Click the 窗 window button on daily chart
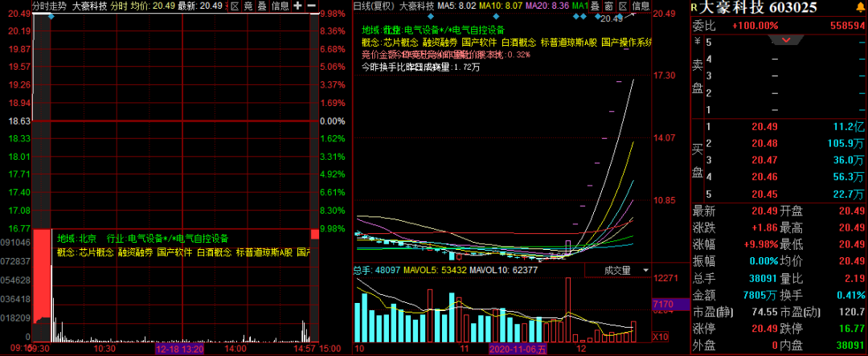This screenshot has height=356, width=868. [608, 6]
